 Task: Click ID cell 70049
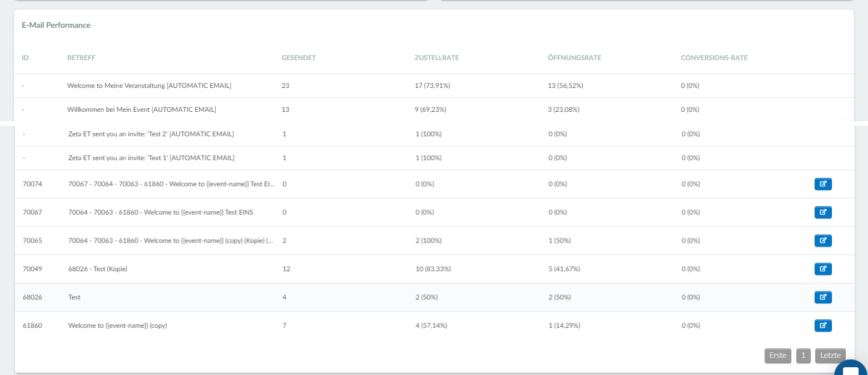tap(32, 269)
